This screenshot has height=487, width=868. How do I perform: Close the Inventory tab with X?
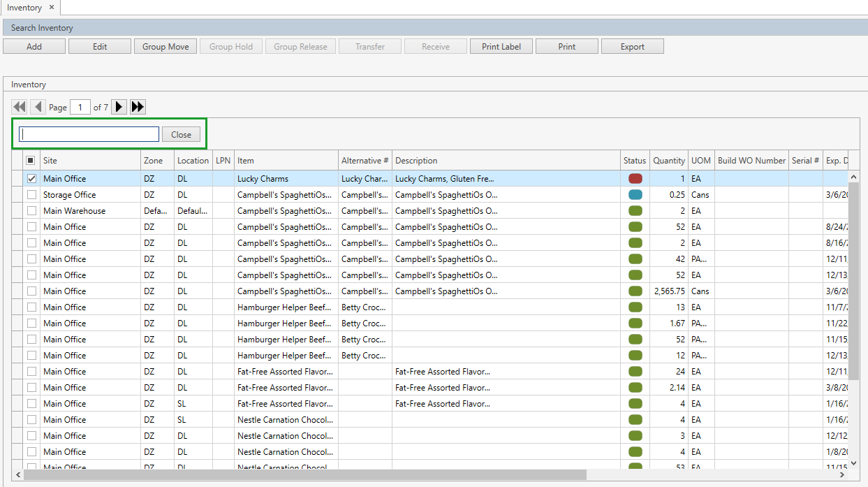pos(52,8)
